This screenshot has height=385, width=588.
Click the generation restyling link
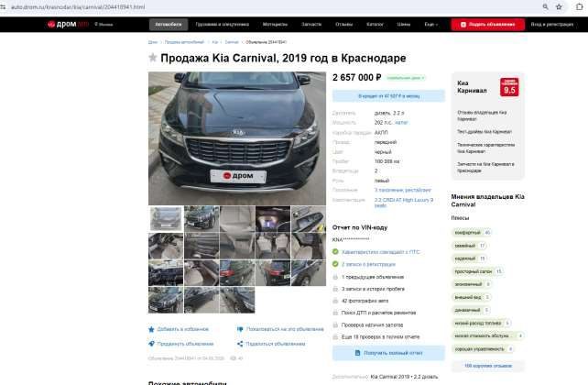[403, 191]
